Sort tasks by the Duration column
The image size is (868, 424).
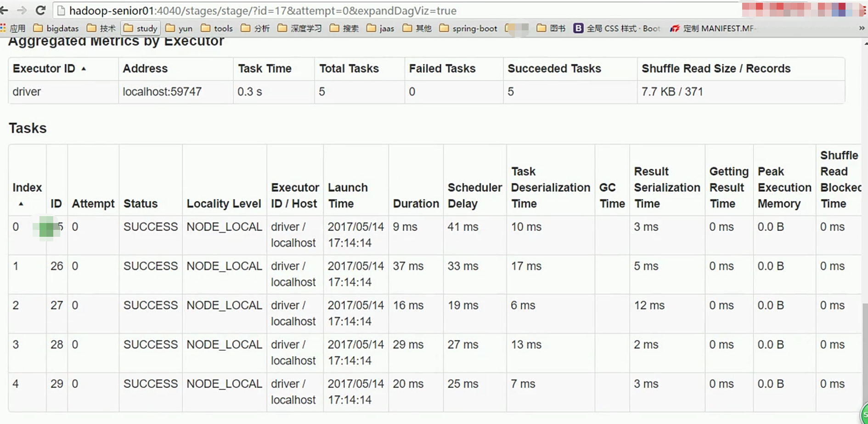point(416,203)
